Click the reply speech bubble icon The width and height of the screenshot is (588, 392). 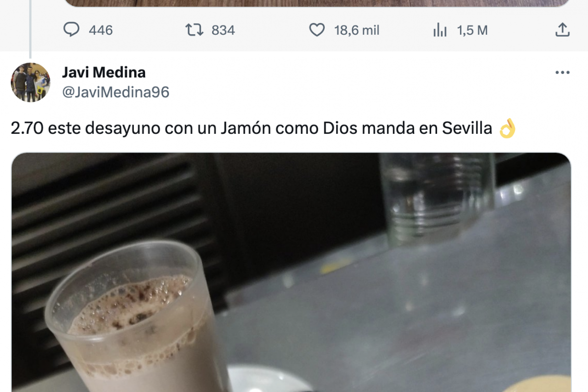tap(72, 30)
